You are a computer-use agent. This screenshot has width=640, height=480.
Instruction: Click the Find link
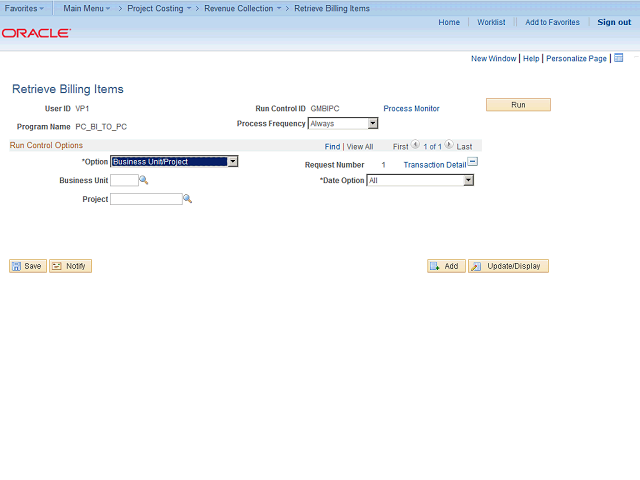tap(332, 147)
